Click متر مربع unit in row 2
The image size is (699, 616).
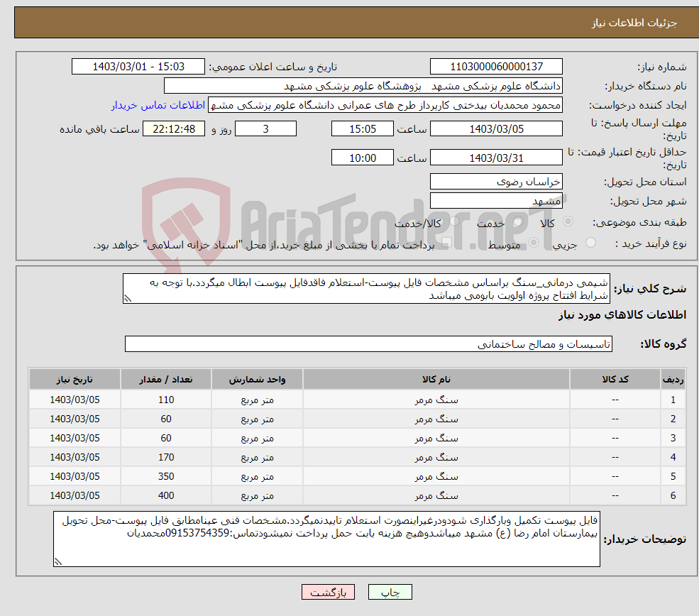pyautogui.click(x=257, y=419)
